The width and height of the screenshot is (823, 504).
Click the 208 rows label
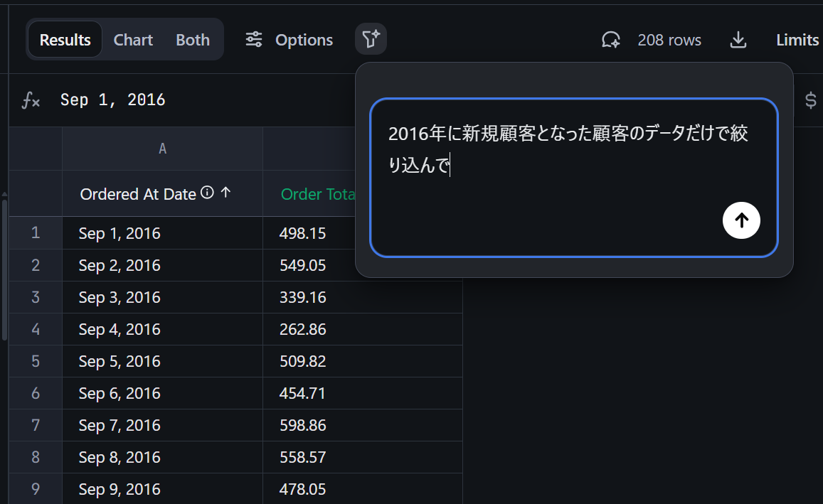tap(669, 40)
